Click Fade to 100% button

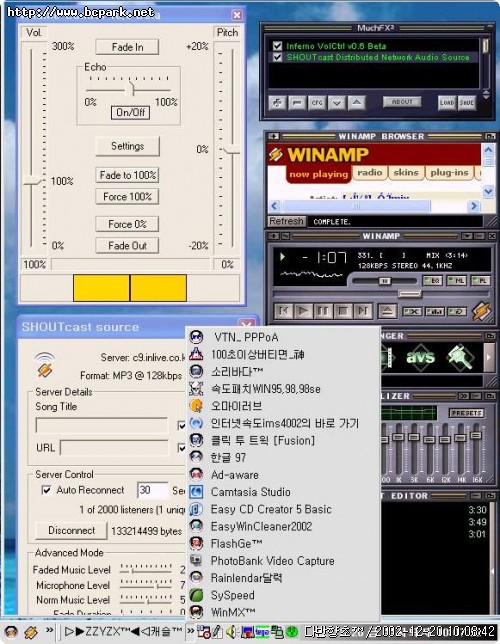coord(127,175)
